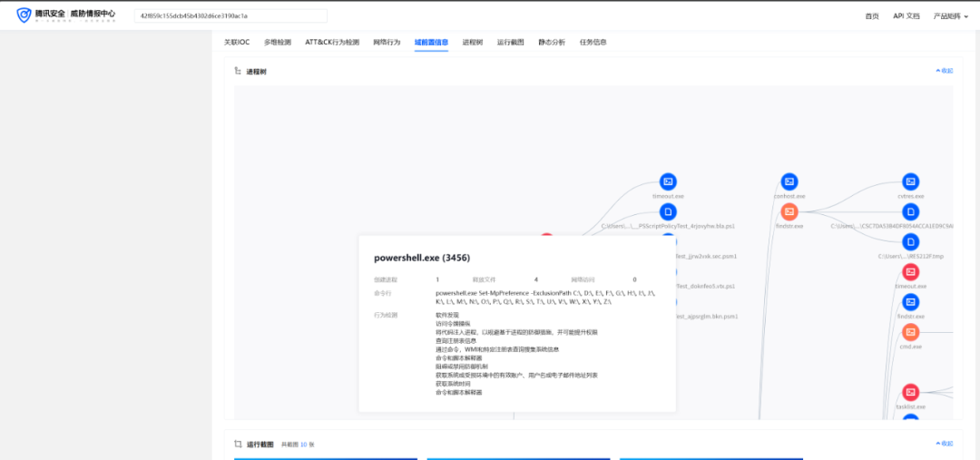Click the blue timeout.exe process node
The image size is (980, 460).
point(668,181)
